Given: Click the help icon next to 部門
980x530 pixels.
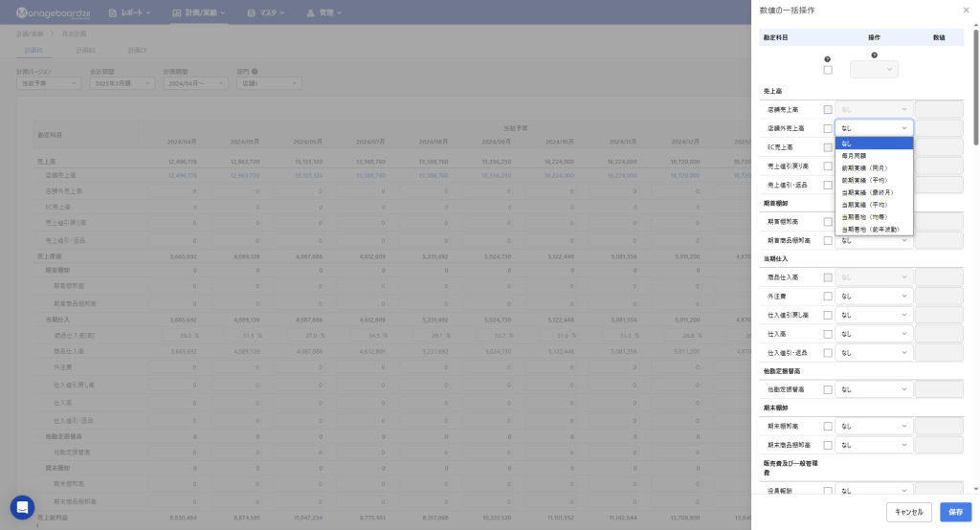Looking at the screenshot, I should (255, 71).
